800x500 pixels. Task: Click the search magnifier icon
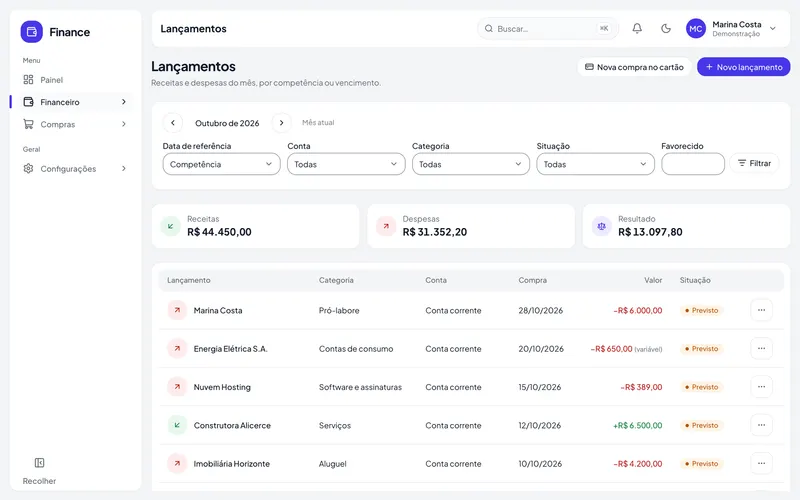(x=489, y=29)
